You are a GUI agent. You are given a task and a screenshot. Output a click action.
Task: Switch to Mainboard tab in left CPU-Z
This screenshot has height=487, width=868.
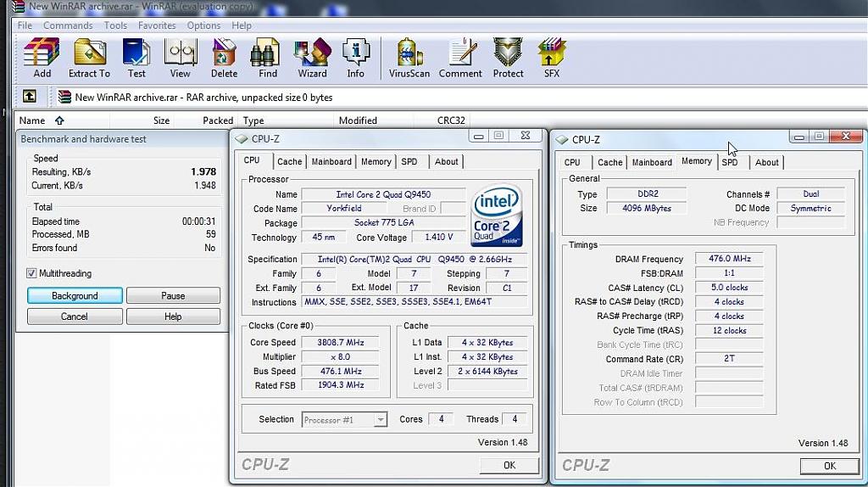pyautogui.click(x=331, y=162)
